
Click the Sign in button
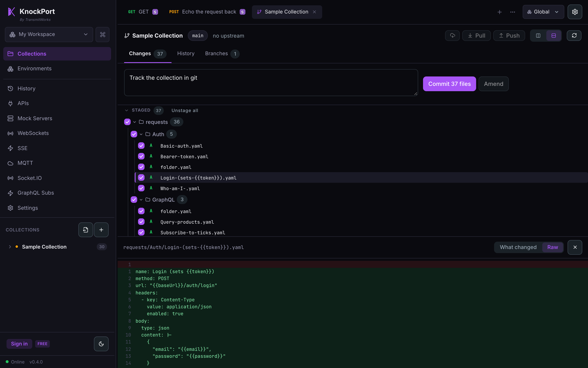coord(19,344)
